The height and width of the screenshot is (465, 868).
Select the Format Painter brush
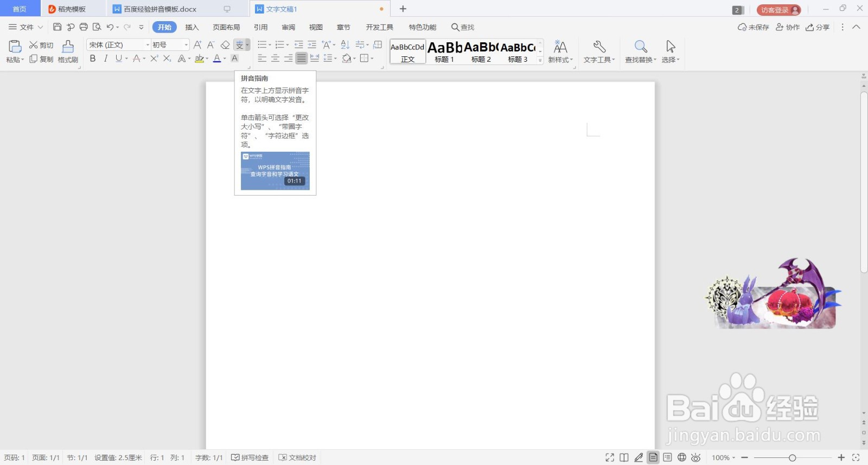pos(68,47)
